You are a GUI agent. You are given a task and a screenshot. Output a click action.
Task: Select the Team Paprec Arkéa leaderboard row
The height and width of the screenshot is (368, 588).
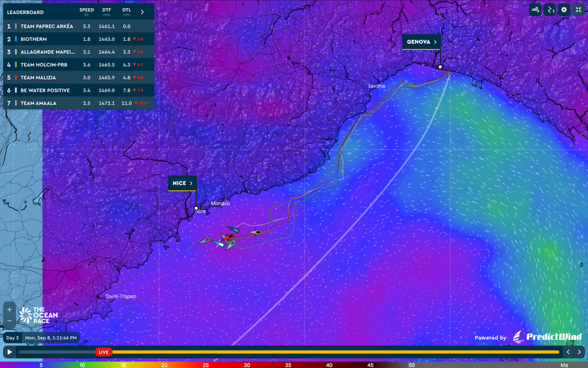(79, 26)
